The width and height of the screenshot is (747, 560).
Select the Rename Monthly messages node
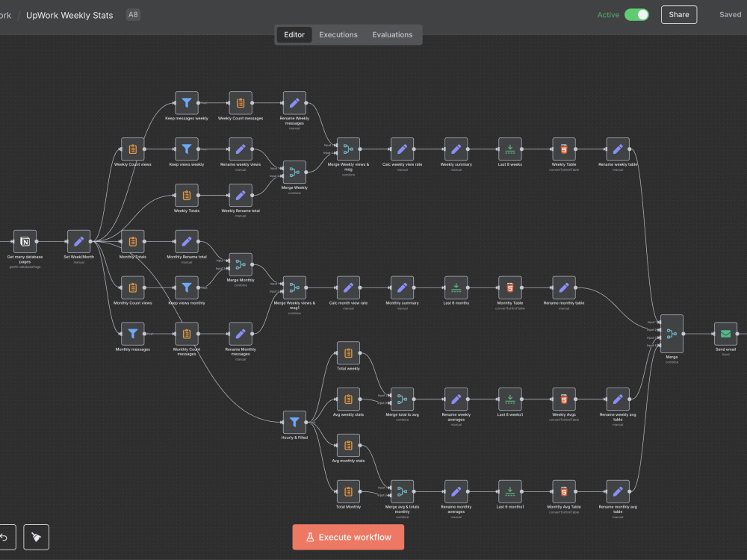coord(240,334)
